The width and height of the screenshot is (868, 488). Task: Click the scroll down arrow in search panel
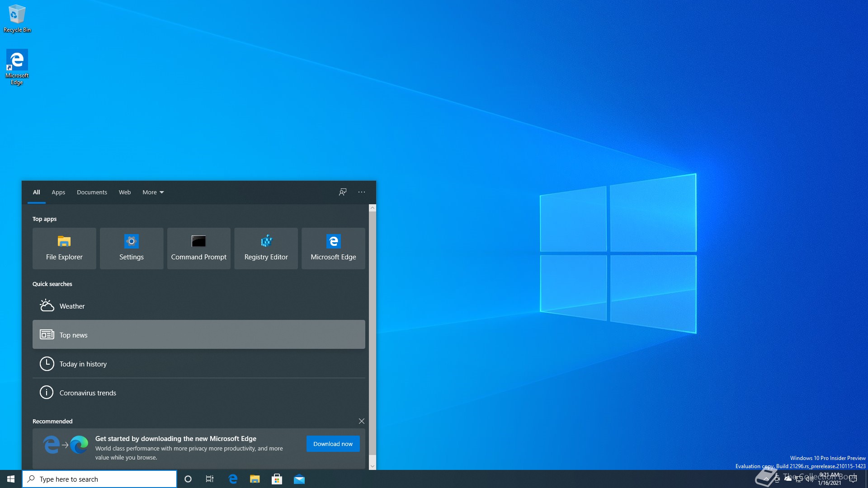[373, 466]
